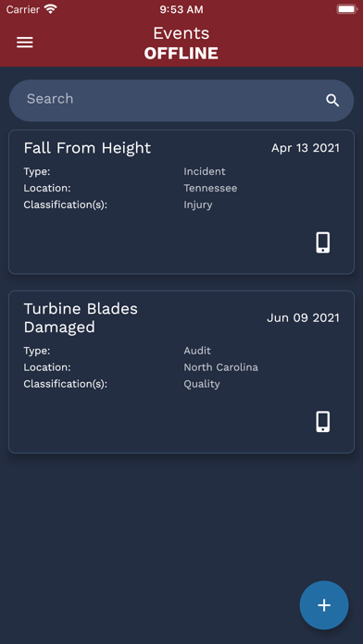
Task: Tap the Wi-Fi icon in status bar
Action: [x=51, y=9]
